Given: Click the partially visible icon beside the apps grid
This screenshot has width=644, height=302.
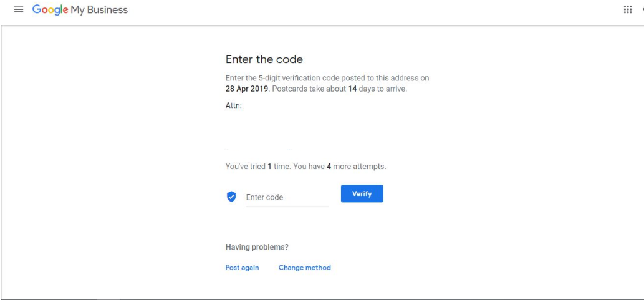Looking at the screenshot, I should (642, 9).
